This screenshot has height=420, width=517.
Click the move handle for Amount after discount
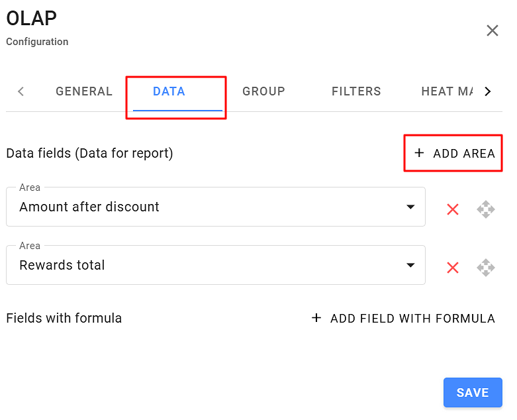pyautogui.click(x=486, y=209)
